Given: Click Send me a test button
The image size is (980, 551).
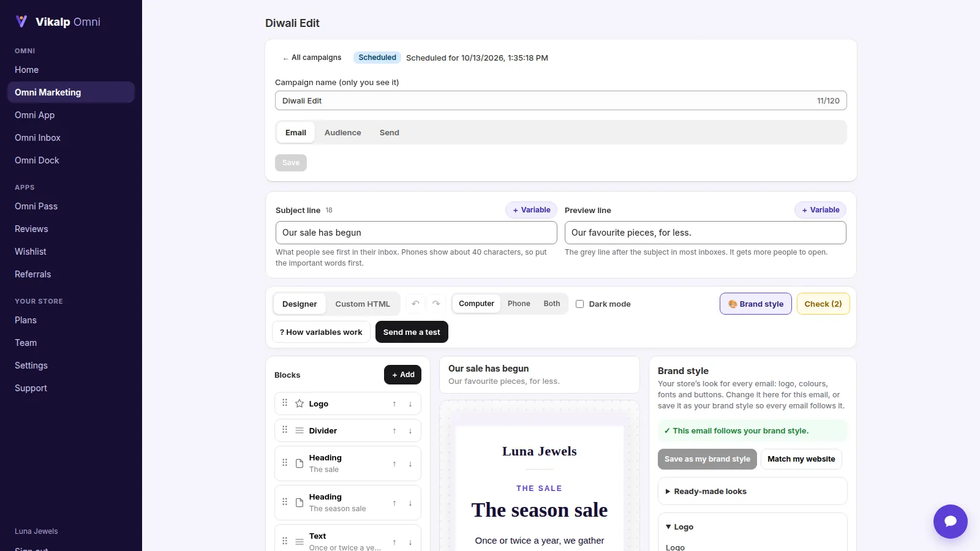Looking at the screenshot, I should pos(412,332).
